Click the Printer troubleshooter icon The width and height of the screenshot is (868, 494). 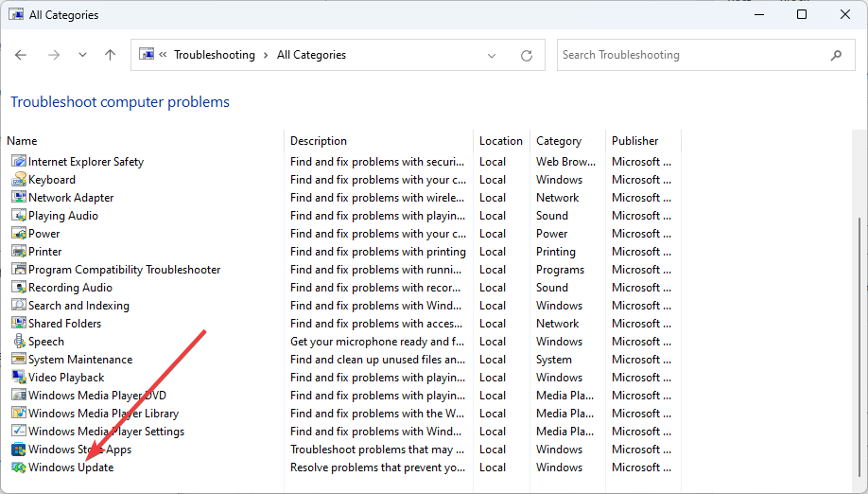pyautogui.click(x=19, y=252)
